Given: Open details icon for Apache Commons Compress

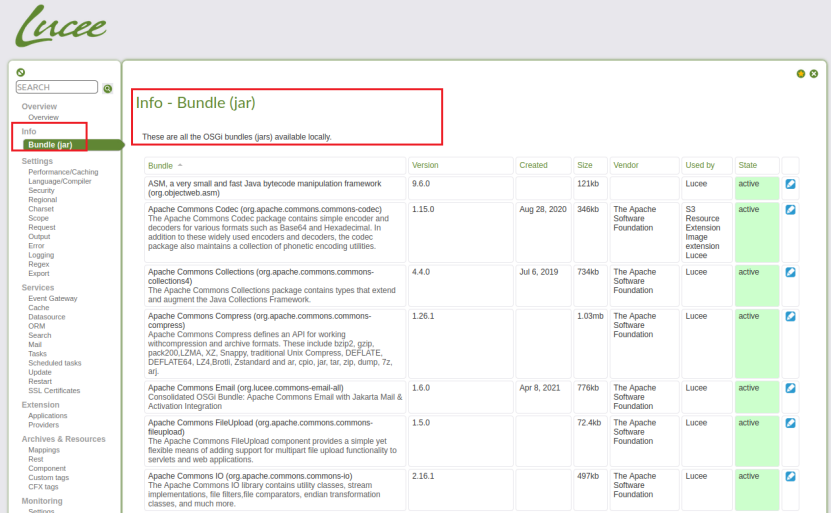Looking at the screenshot, I should 790,316.
